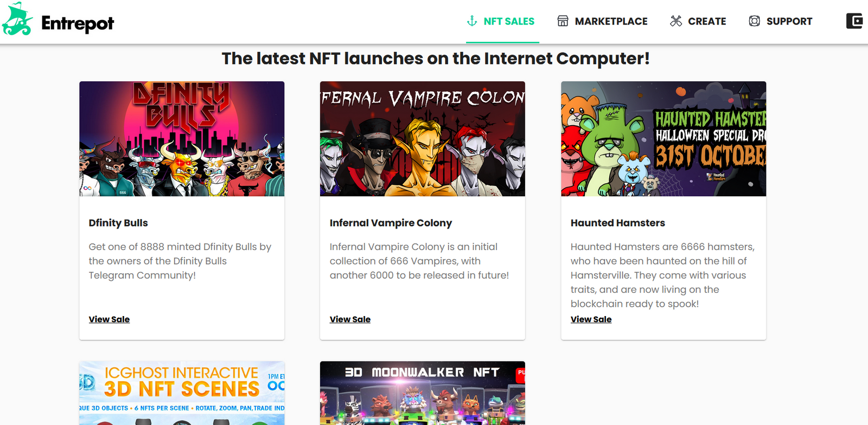
Task: Click the lifebuoy icon beside Support
Action: 754,21
